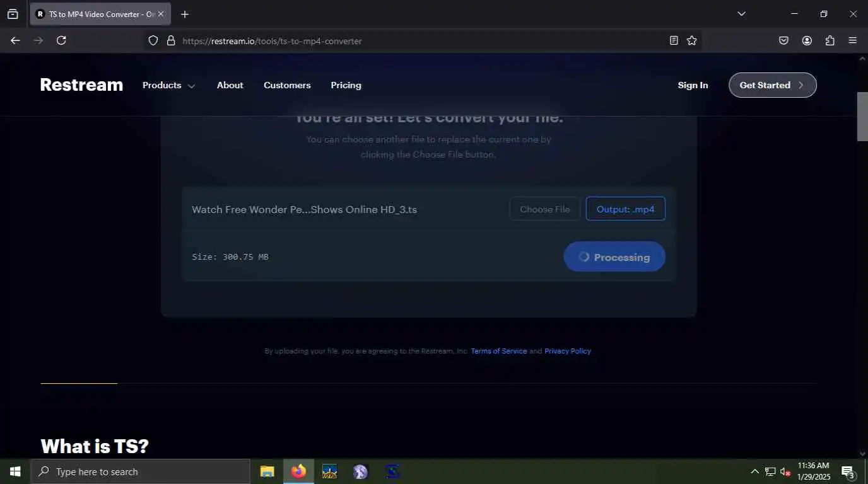The width and height of the screenshot is (868, 484).
Task: Open the Firefox hamburger menu
Action: 853,40
